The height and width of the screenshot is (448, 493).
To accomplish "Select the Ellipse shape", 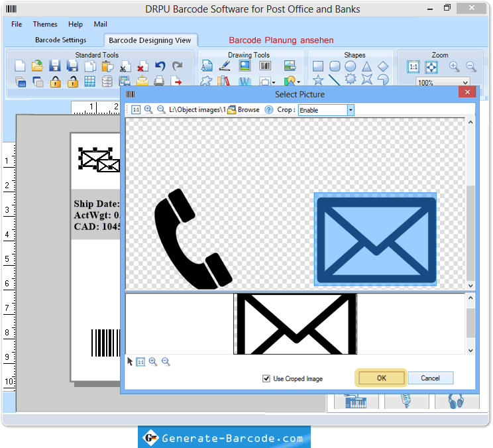I will 351,66.
